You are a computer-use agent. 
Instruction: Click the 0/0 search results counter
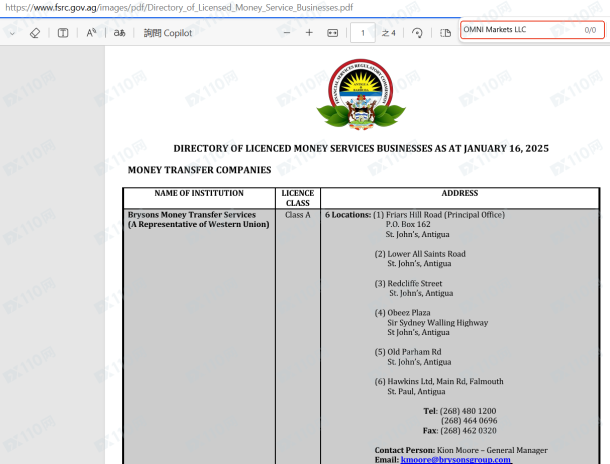click(x=590, y=30)
